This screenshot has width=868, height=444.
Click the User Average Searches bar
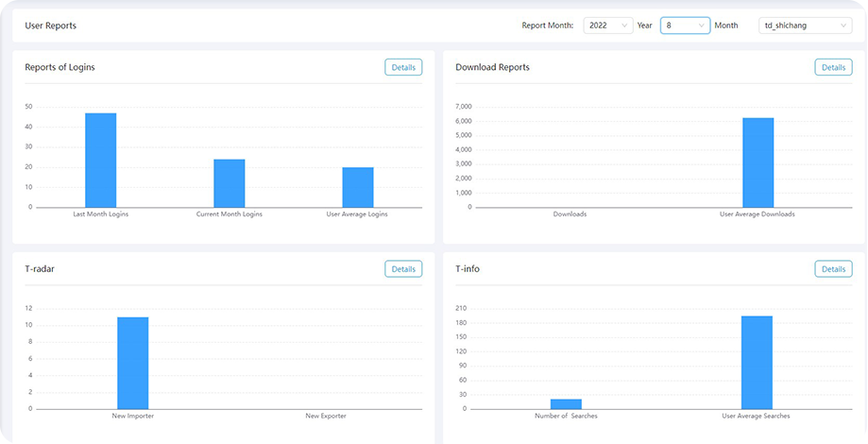tap(757, 363)
